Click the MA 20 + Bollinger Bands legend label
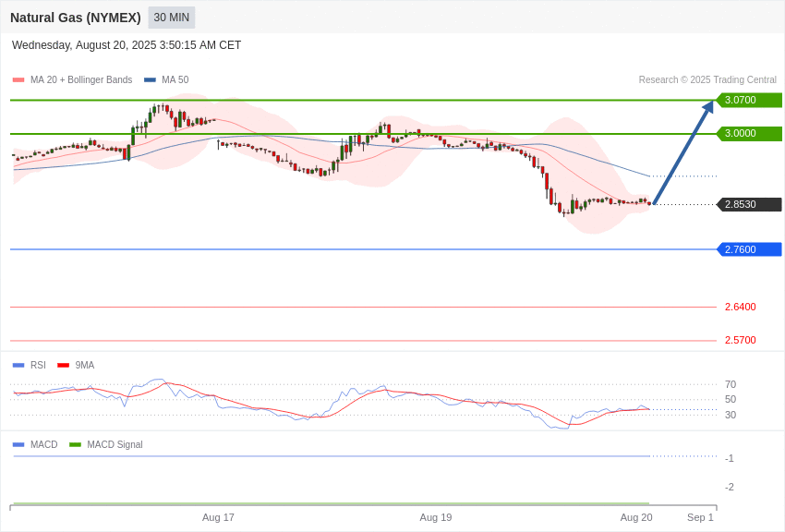This screenshot has width=785, height=532. (x=81, y=80)
